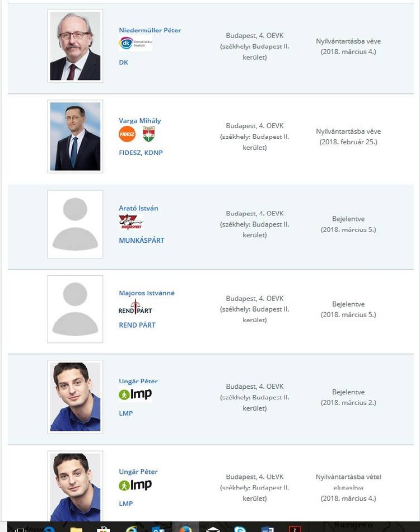Viewport: 420px width, 532px height.
Task: Click Niedermüller Péter's portrait photo
Action: (x=75, y=46)
